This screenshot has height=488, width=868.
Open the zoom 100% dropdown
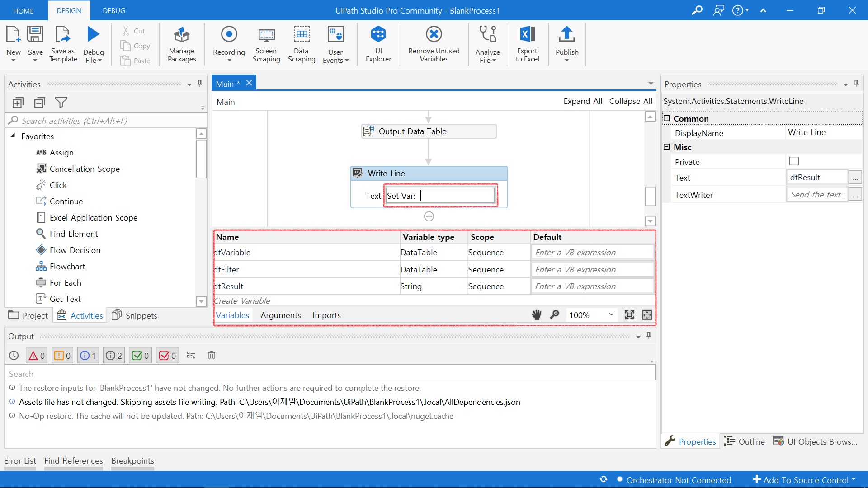(x=611, y=315)
